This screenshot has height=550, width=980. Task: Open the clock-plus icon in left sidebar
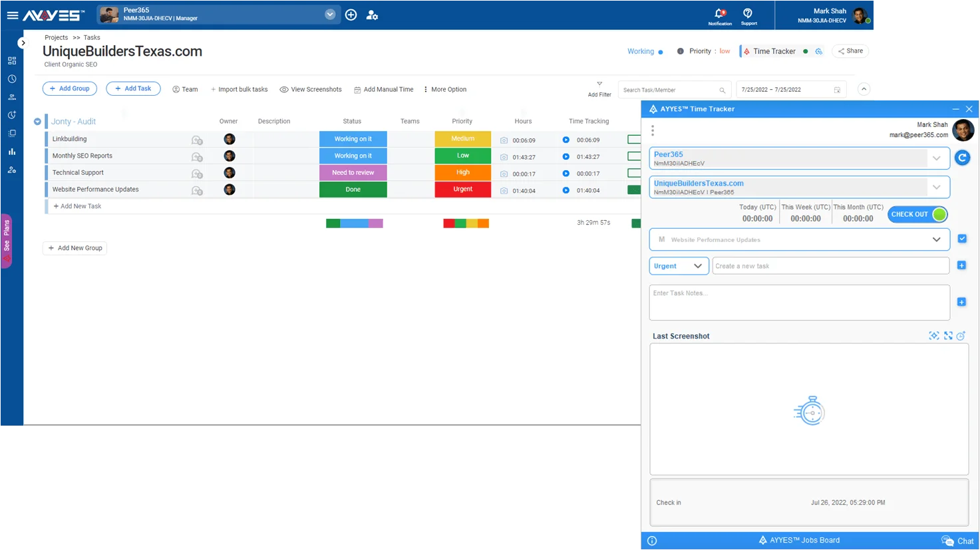click(x=12, y=115)
